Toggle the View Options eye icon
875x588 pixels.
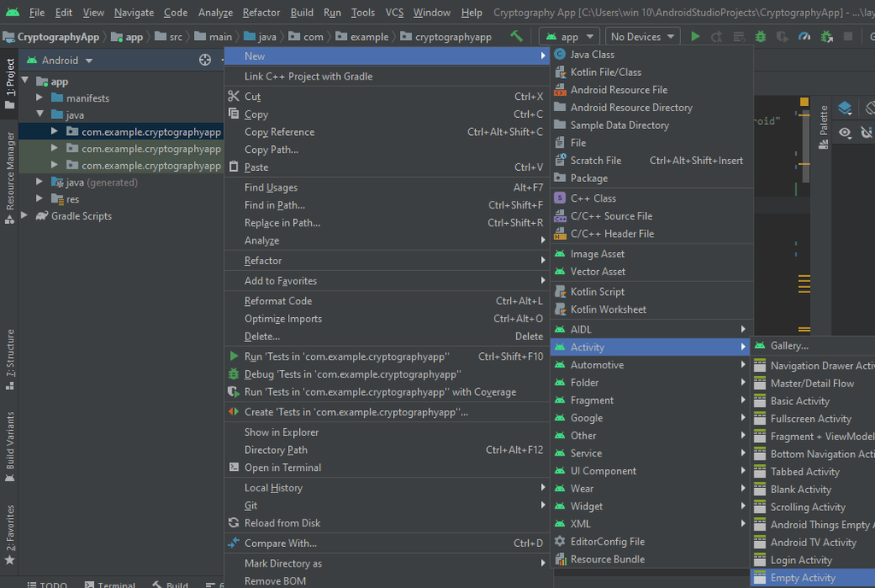pyautogui.click(x=845, y=132)
